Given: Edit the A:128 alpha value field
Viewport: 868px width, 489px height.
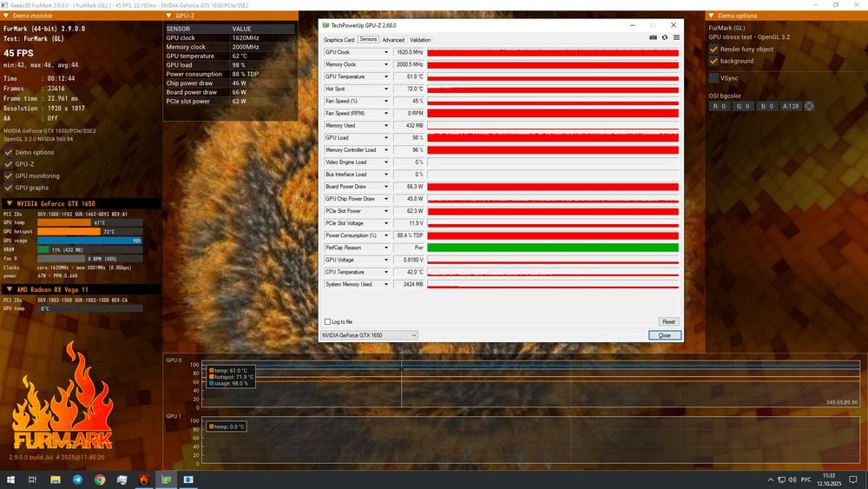Looking at the screenshot, I should [791, 106].
